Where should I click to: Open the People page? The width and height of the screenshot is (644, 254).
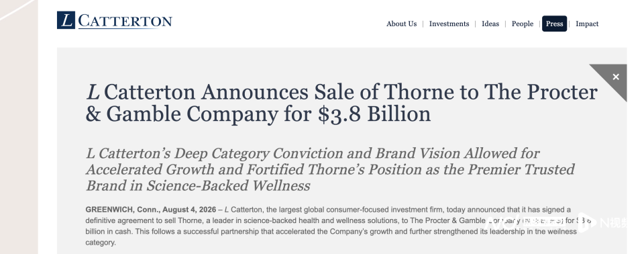[522, 24]
